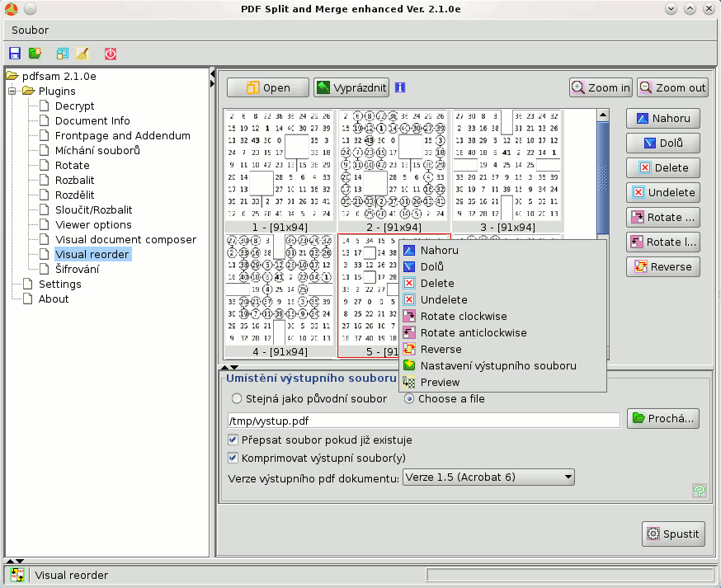Click the Undelete button in the side column
Image resolution: width=721 pixels, height=588 pixels.
click(x=663, y=193)
